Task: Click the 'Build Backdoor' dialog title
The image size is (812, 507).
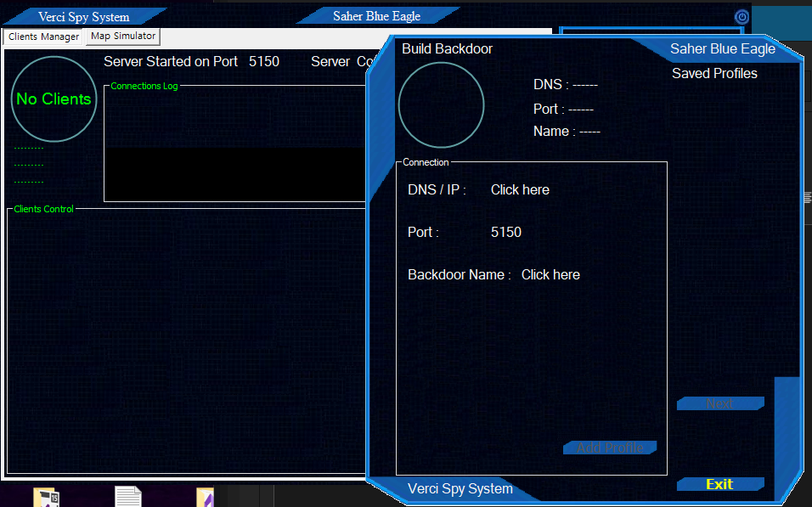Action: 447,49
